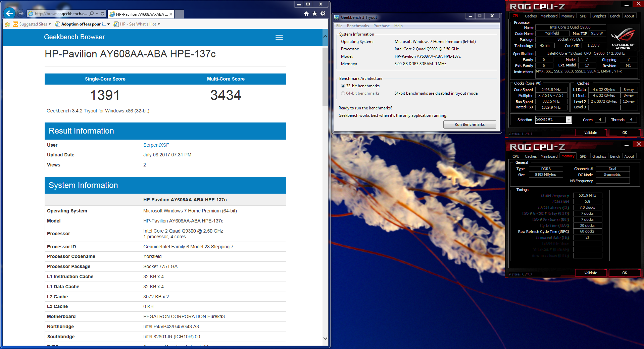Open the Geekbench Benchmarks menu
Viewport: 644px width, 349px height.
(x=358, y=26)
